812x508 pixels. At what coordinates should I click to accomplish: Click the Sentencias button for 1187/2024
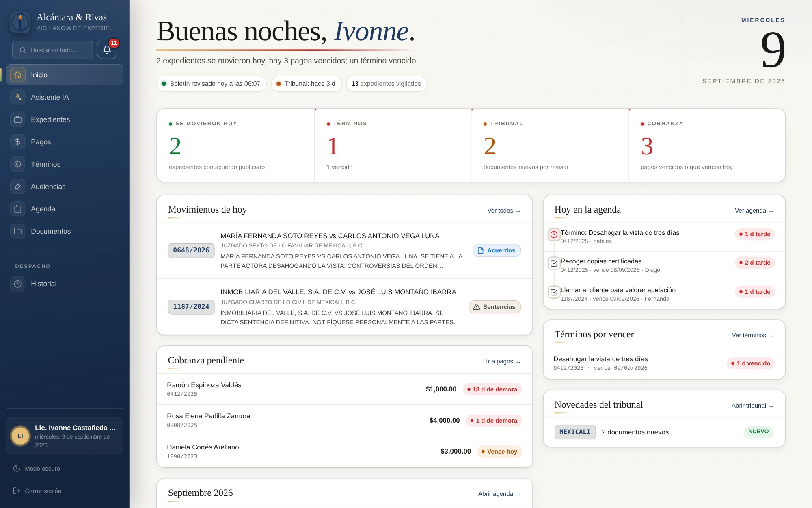point(495,307)
